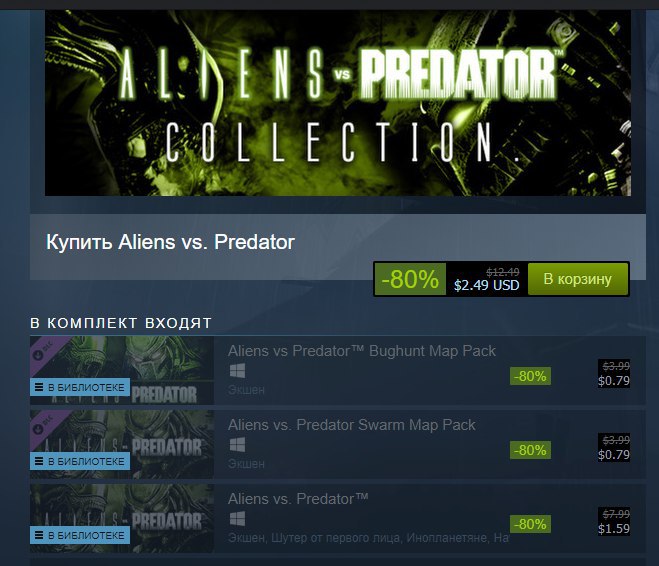Image resolution: width=659 pixels, height=566 pixels.
Task: Click the Windows icon under Aliens vs. Predator™
Action: click(237, 519)
